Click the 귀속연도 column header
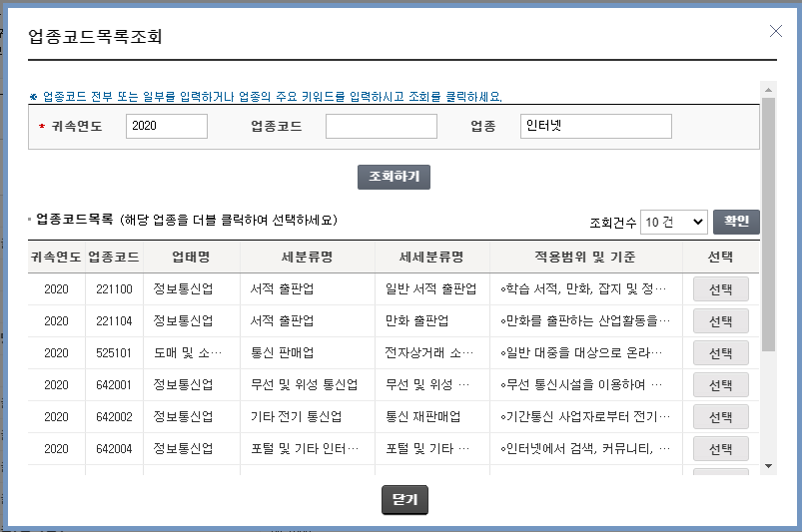This screenshot has height=532, width=802. pos(56,257)
